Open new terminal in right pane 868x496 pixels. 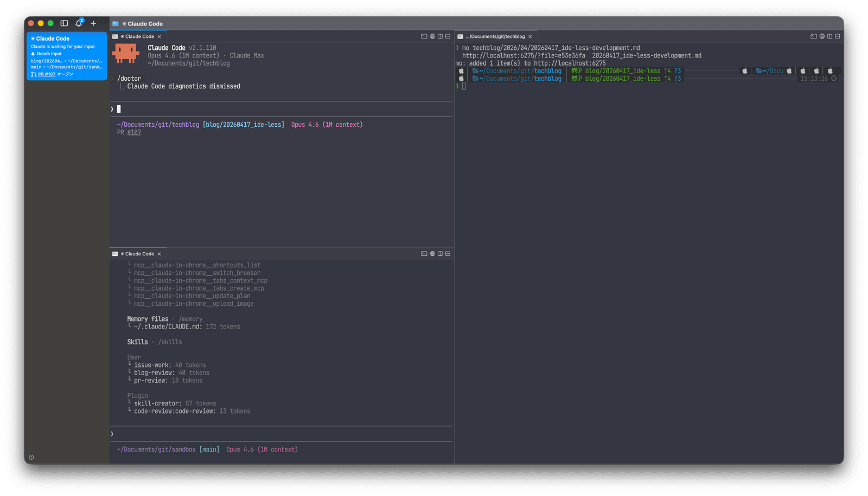point(813,36)
